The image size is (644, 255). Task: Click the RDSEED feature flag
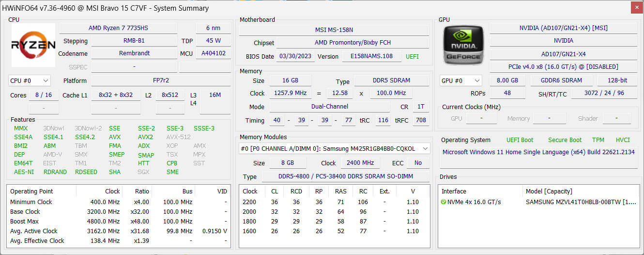tap(86, 172)
